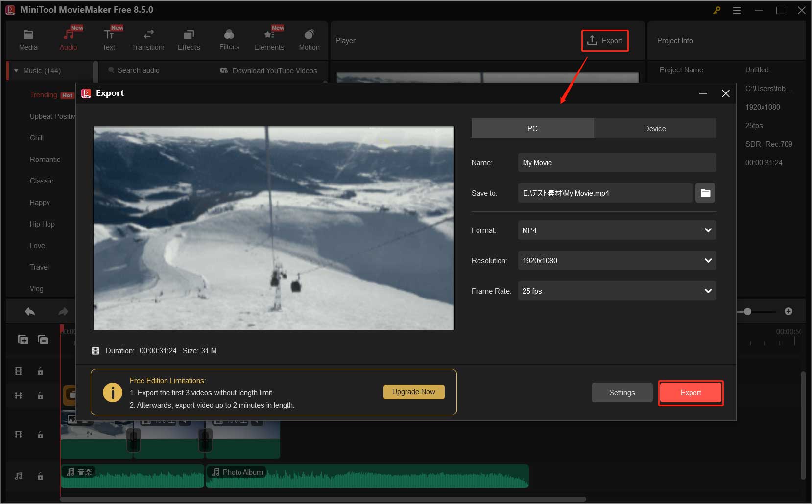Open the hamburger menu in the title bar

pyautogui.click(x=737, y=10)
